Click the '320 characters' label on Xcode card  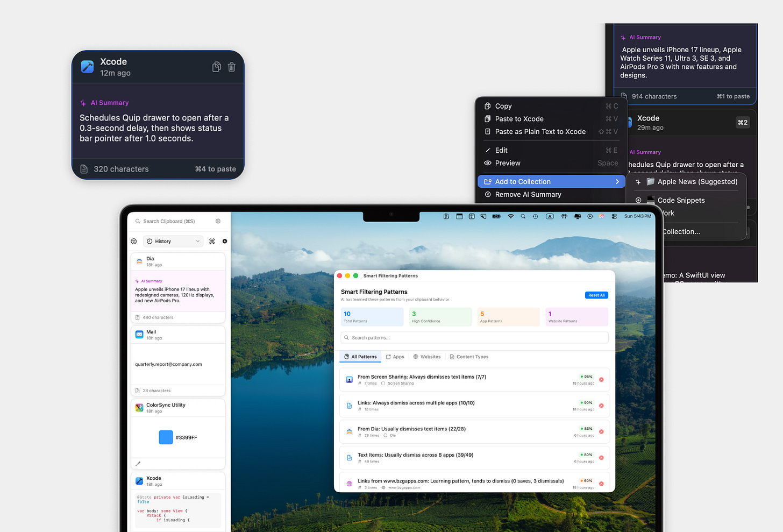click(121, 169)
